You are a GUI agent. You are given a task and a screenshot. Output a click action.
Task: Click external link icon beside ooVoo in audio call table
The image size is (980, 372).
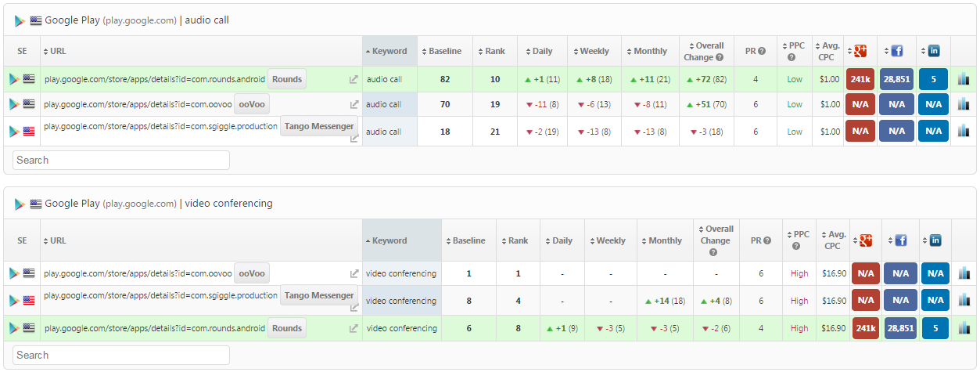click(x=354, y=104)
